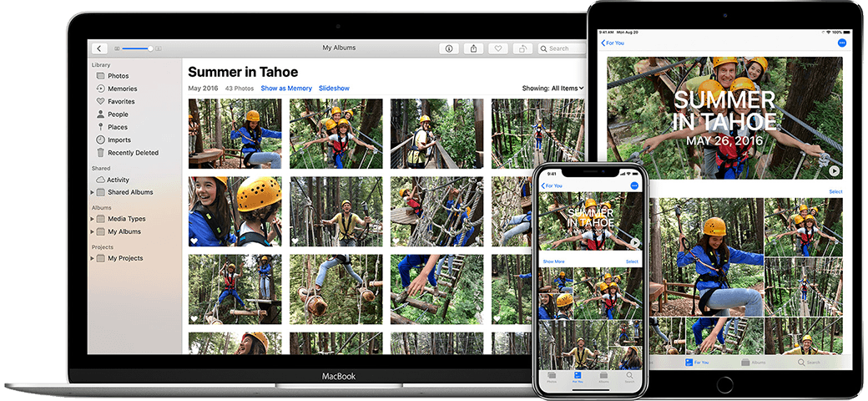Expand the My Projects disclosure triangle

[93, 258]
